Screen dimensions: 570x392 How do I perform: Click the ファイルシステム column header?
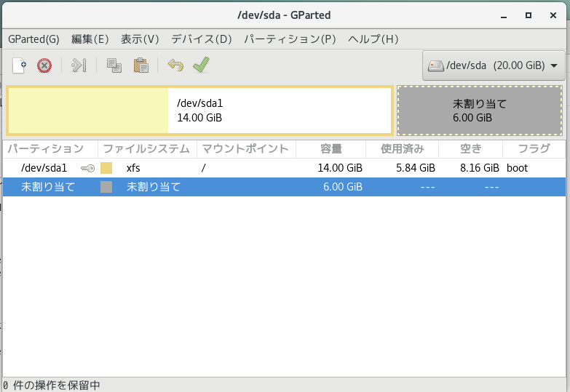[147, 148]
